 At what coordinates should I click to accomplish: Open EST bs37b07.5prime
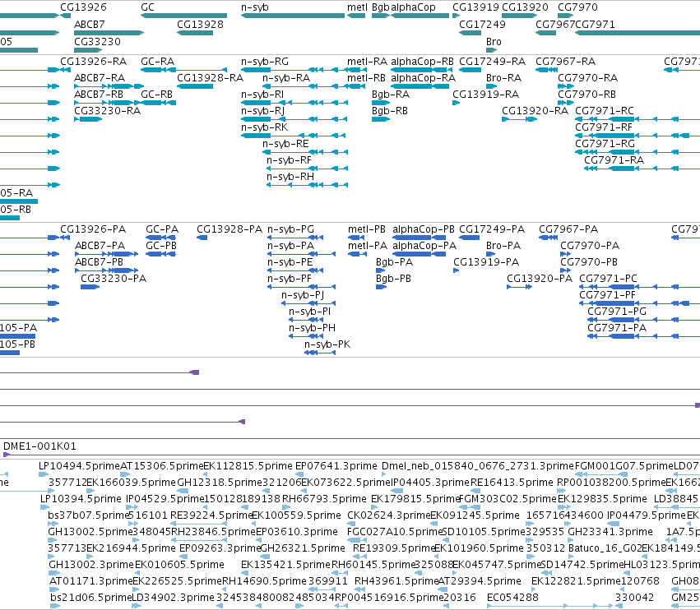point(88,515)
